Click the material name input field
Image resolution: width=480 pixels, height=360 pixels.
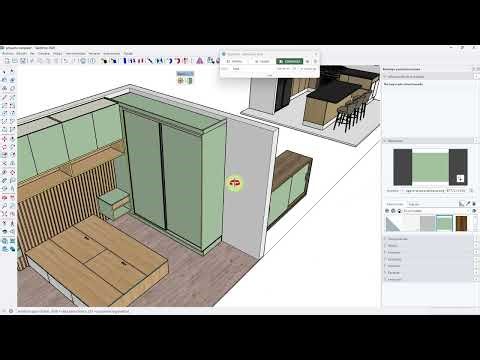click(x=435, y=191)
